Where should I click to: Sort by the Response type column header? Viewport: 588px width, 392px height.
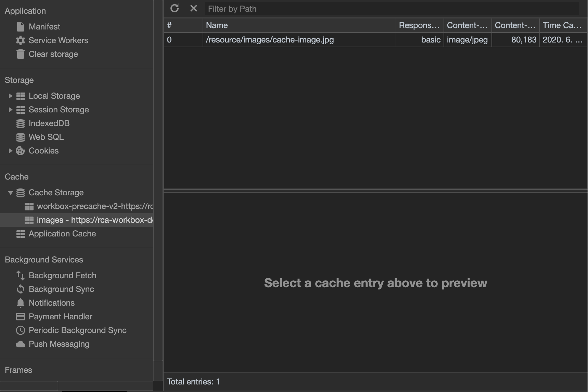pyautogui.click(x=420, y=25)
